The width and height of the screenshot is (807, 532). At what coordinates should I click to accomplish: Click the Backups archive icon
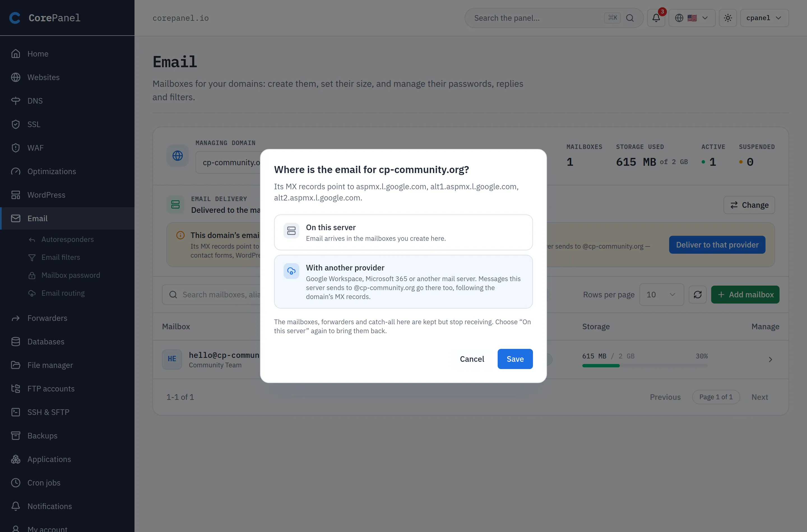point(16,436)
